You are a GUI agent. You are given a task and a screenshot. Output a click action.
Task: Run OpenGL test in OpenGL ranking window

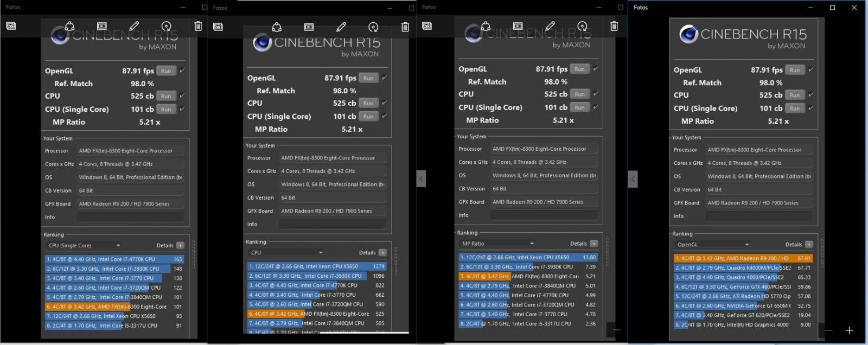[795, 70]
